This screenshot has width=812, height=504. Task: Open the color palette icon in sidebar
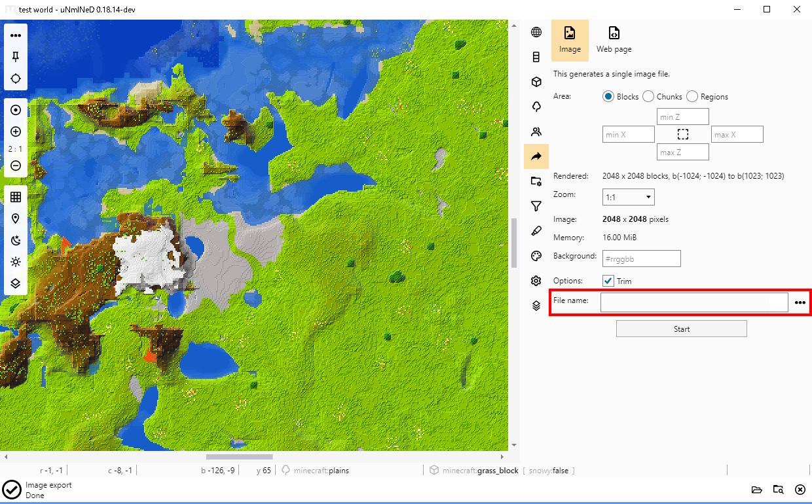point(536,256)
